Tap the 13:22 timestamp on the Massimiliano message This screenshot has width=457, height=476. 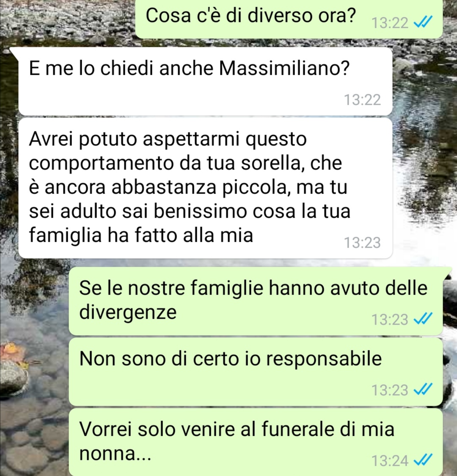[362, 100]
